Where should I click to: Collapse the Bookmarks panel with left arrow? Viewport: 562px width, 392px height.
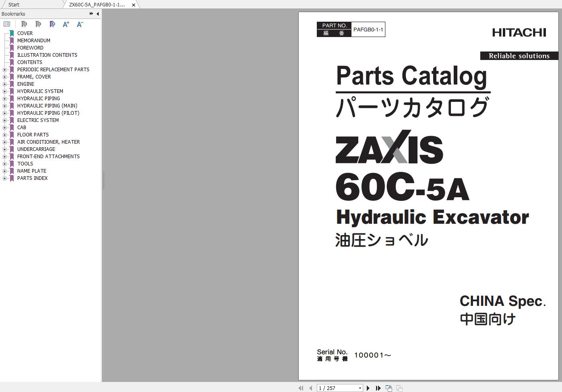click(x=97, y=14)
